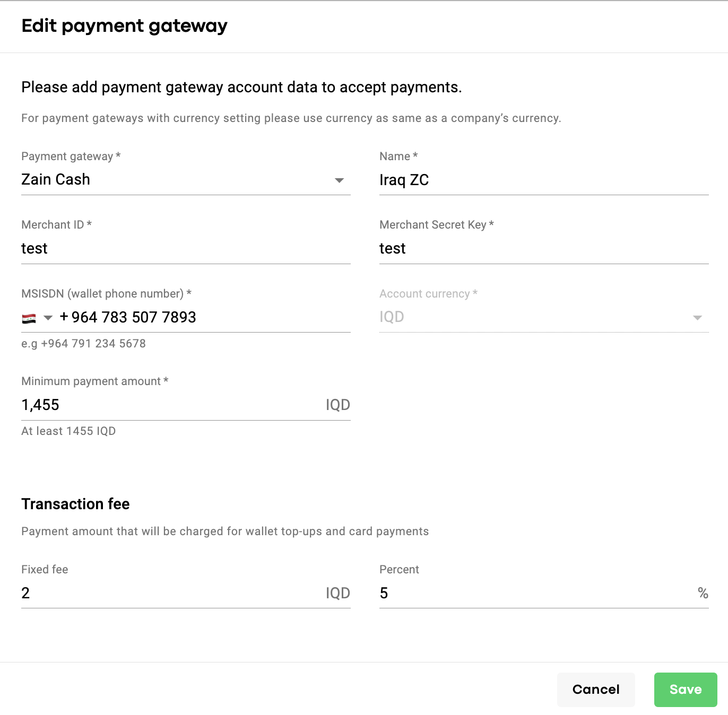Click the Zain Cash selected gateway value
Image resolution: width=728 pixels, height=715 pixels.
coord(56,180)
